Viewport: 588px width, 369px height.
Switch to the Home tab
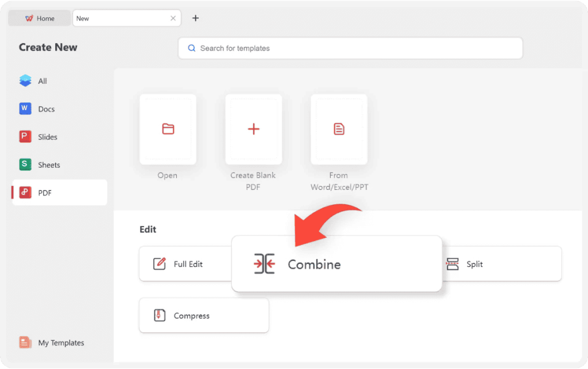pos(40,18)
